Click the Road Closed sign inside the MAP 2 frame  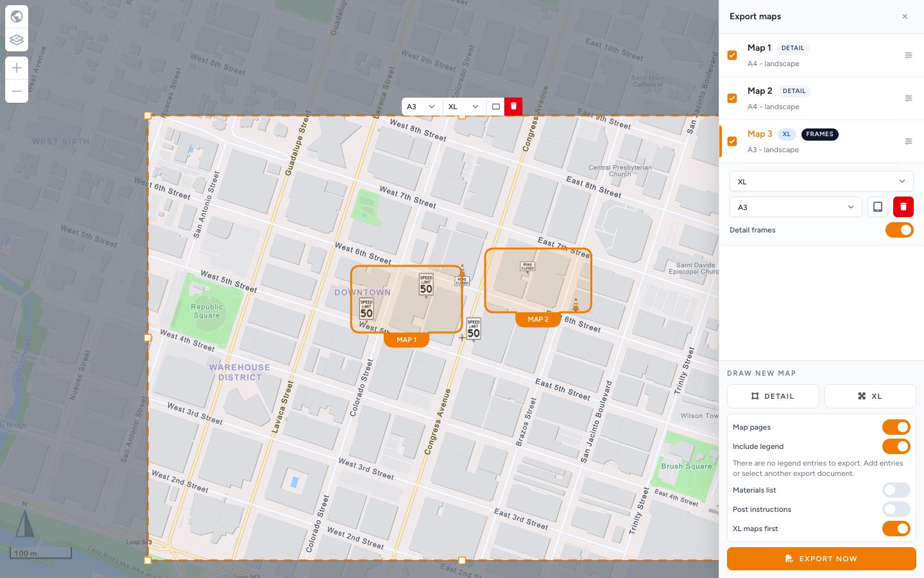tap(527, 268)
